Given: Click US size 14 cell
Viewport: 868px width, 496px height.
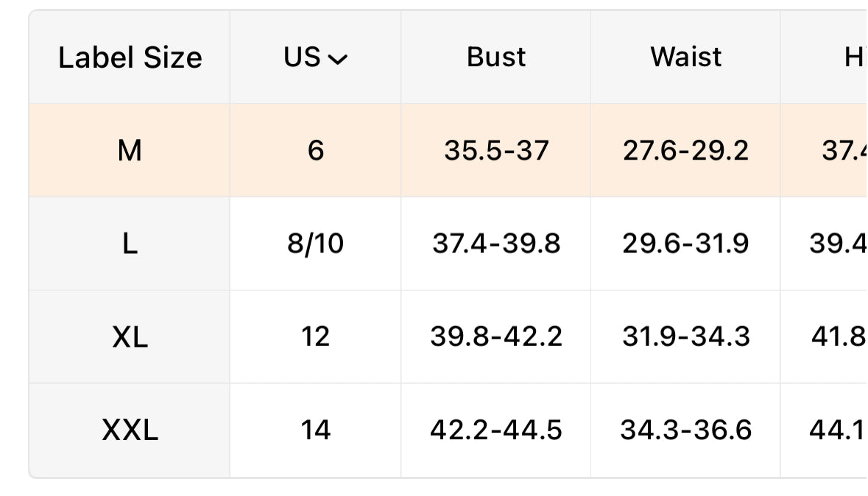Looking at the screenshot, I should [x=316, y=430].
